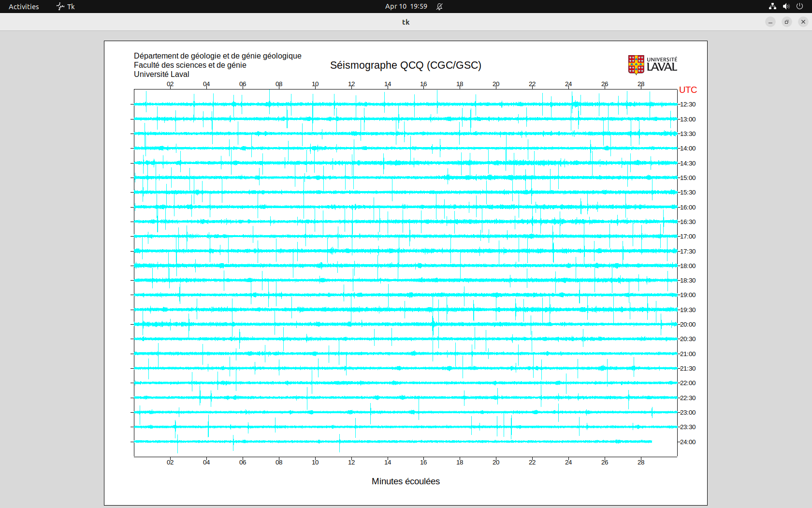Click the Minutes écoulées axis label
This screenshot has height=508, width=812.
[406, 481]
